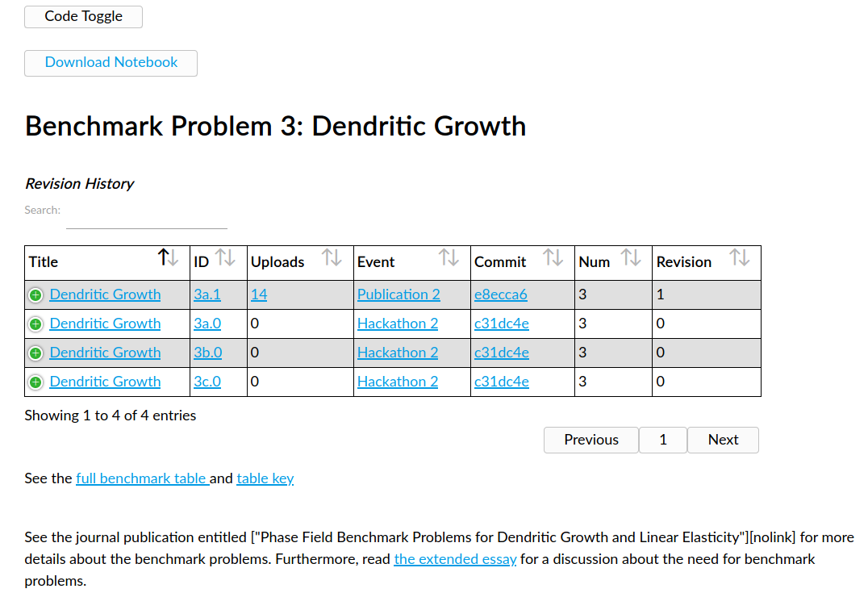Click the Event column header text
The image size is (868, 593).
click(x=376, y=262)
